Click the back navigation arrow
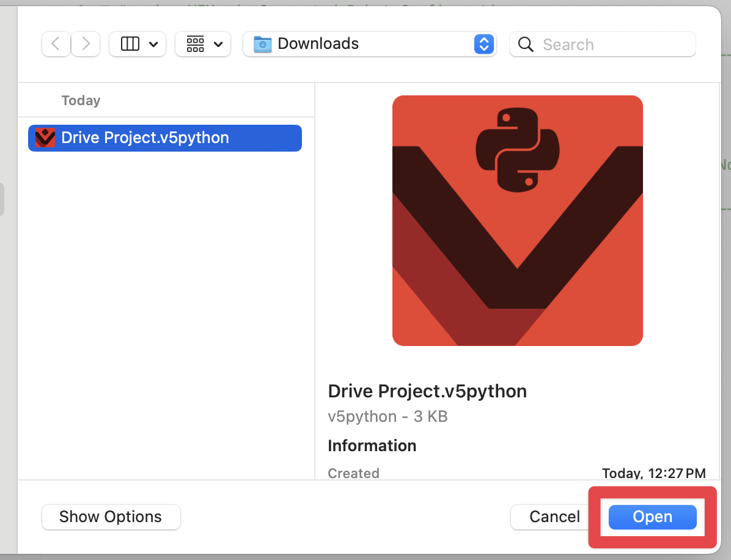 tap(56, 43)
